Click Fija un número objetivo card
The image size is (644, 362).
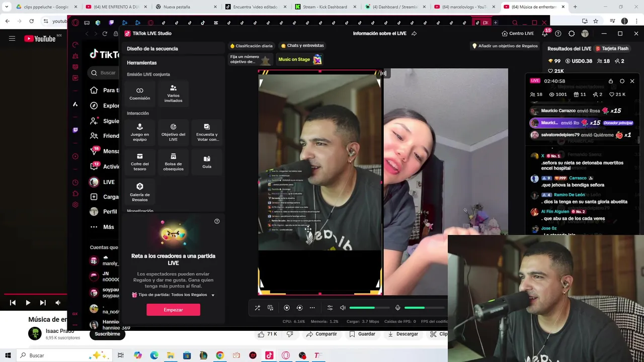[250, 59]
